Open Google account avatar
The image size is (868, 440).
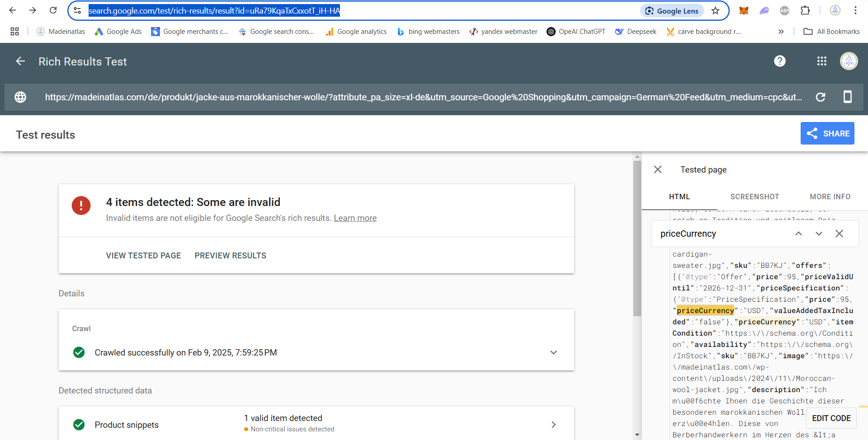click(x=849, y=61)
